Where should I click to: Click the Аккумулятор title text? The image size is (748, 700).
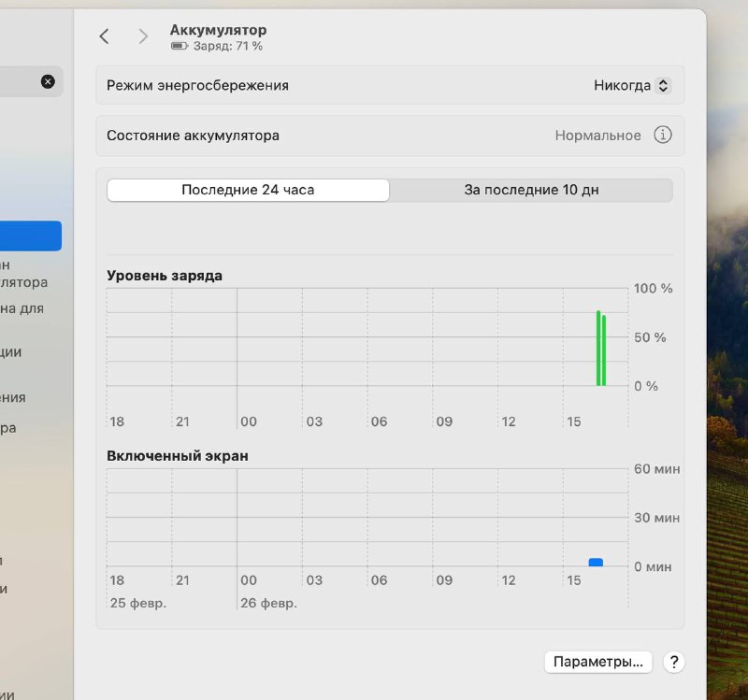pos(218,30)
